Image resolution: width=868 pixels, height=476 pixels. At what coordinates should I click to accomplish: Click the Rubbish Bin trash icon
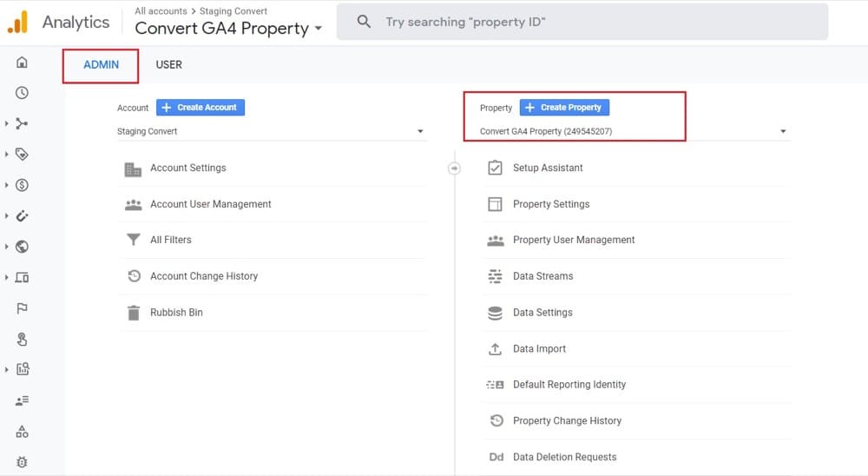click(134, 313)
